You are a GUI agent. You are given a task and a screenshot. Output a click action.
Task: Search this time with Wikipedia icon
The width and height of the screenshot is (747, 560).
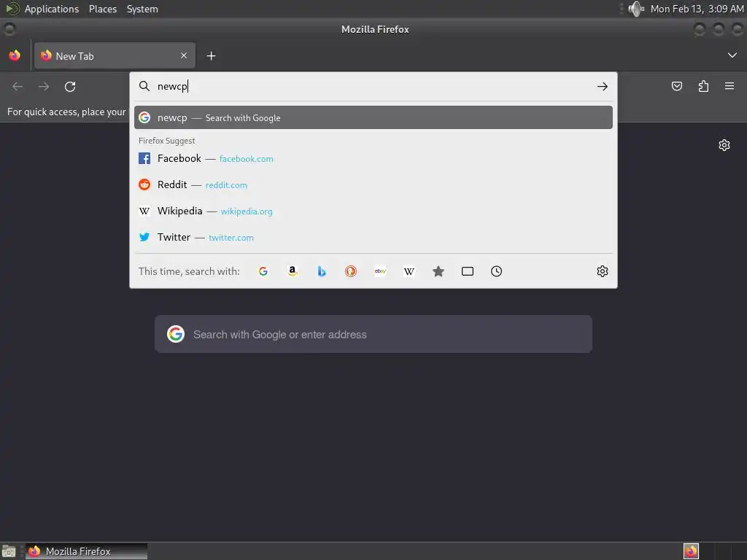click(409, 271)
